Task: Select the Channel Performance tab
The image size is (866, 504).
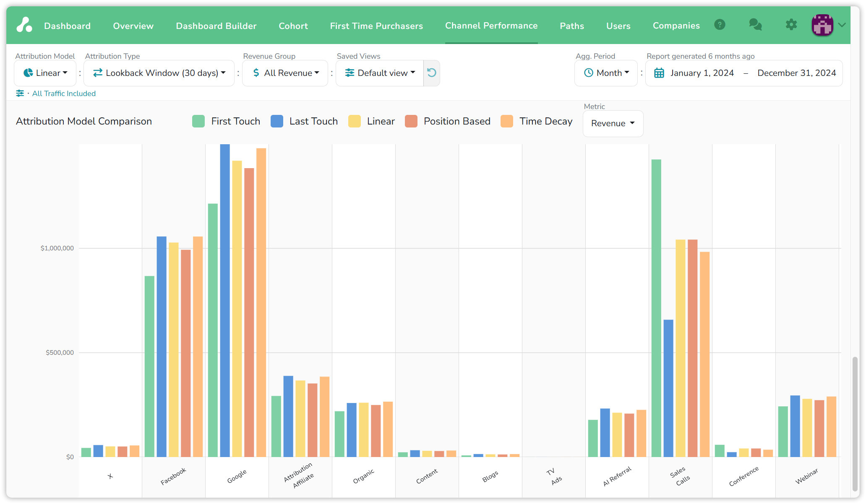Action: pos(491,26)
